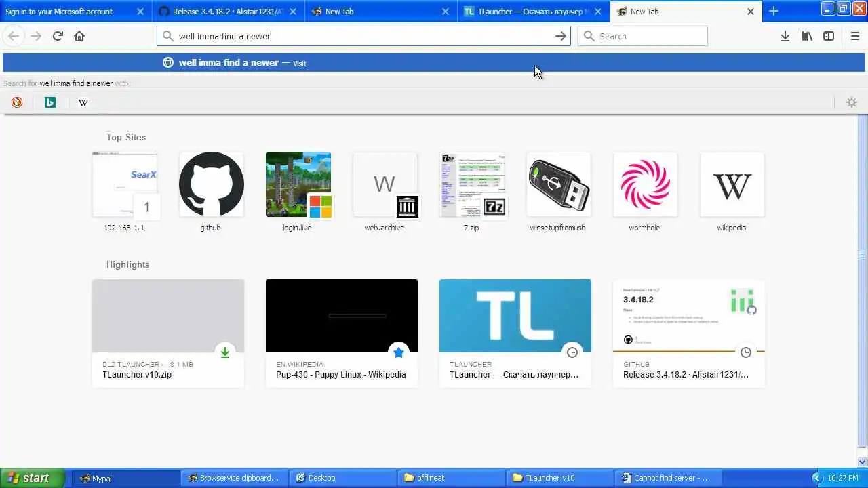
Task: Go back with the back arrow
Action: [14, 36]
